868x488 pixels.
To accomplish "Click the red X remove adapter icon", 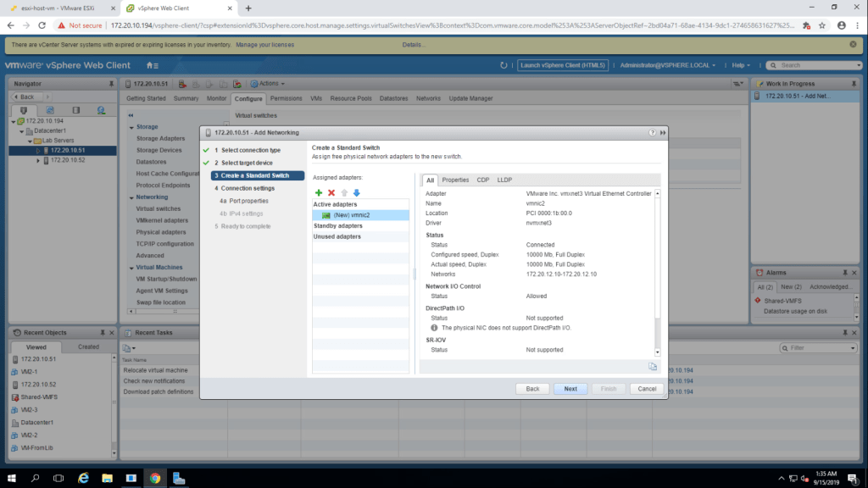I will (x=331, y=192).
